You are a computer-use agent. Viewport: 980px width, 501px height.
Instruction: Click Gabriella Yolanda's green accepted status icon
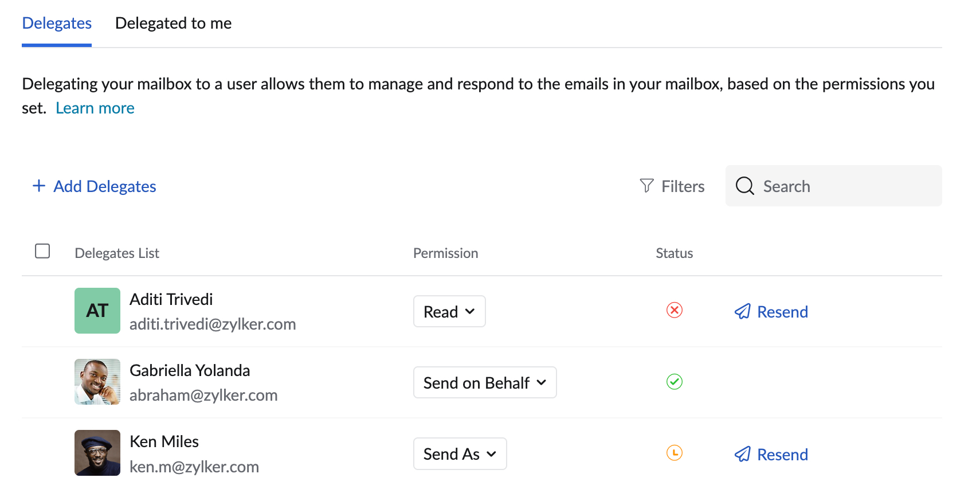675,382
